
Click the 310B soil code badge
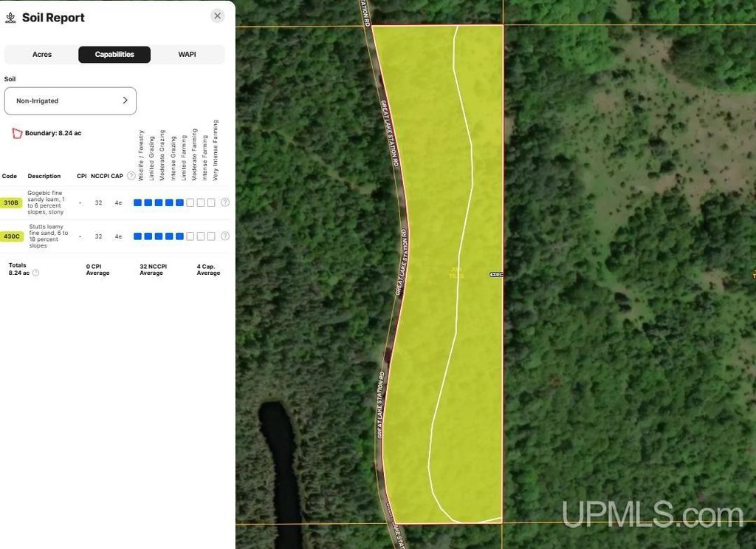click(11, 202)
